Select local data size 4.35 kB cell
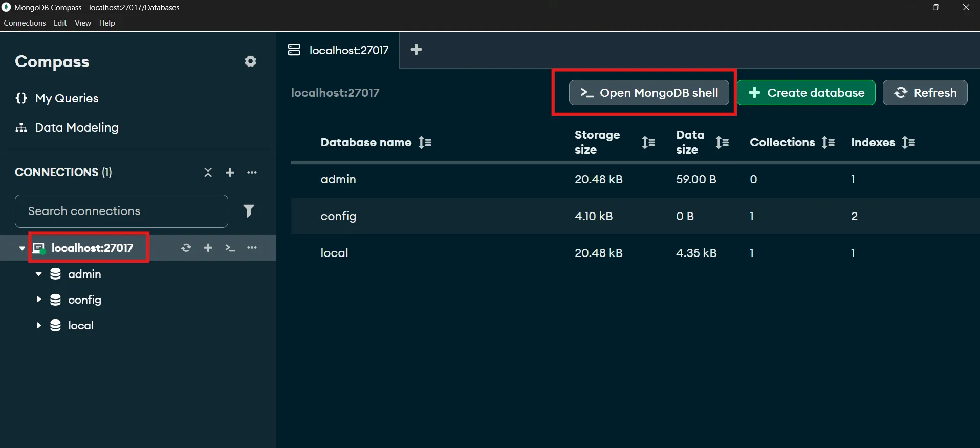This screenshot has height=448, width=980. click(x=696, y=253)
